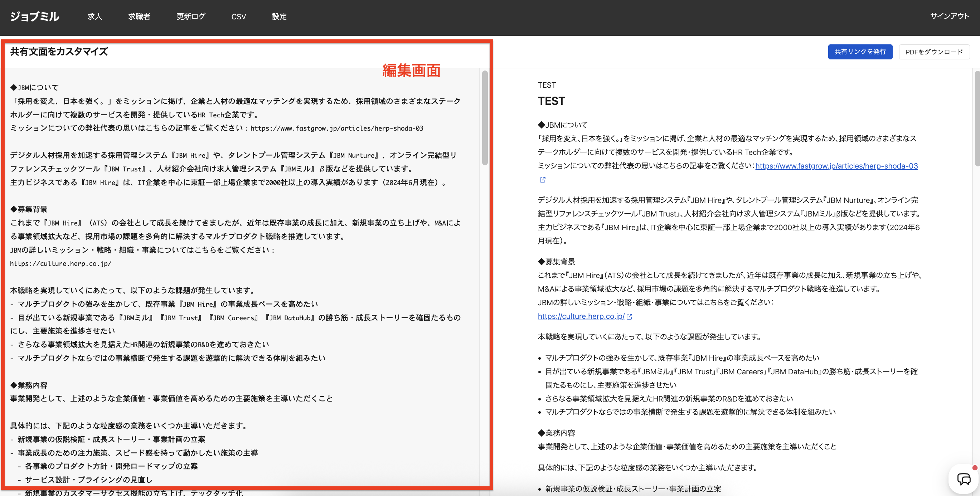Screen dimensions: 980x496
Task: Open the 更新ログ navigation item
Action: click(191, 16)
